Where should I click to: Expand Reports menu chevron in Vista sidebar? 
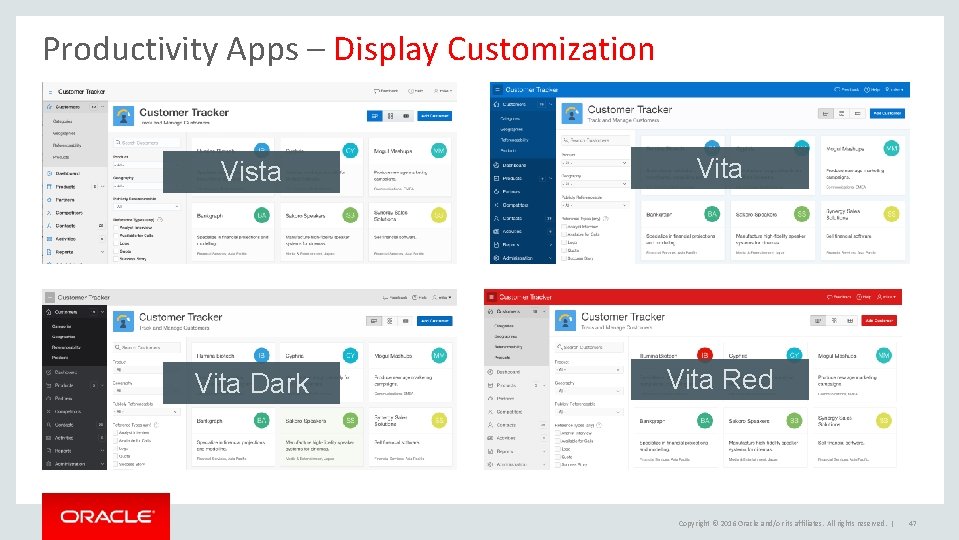[102, 252]
